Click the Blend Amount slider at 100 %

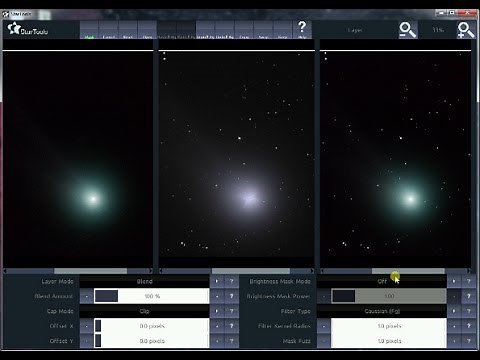pyautogui.click(x=152, y=296)
